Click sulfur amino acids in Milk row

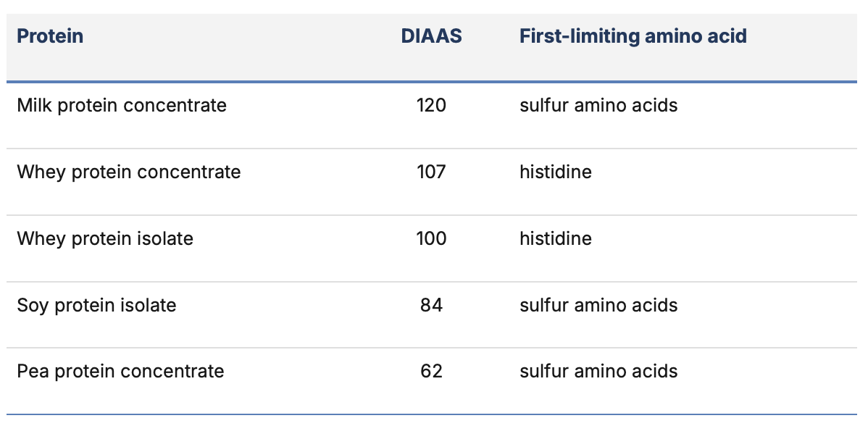tap(598, 105)
